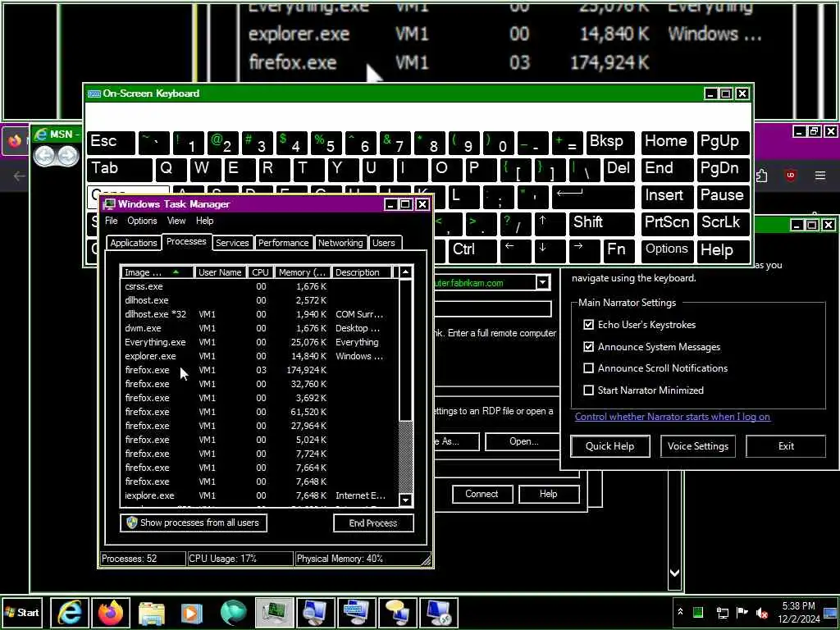Click the Firefox tab icon behind keyboard
The height and width of the screenshot is (630, 840).
pos(15,141)
